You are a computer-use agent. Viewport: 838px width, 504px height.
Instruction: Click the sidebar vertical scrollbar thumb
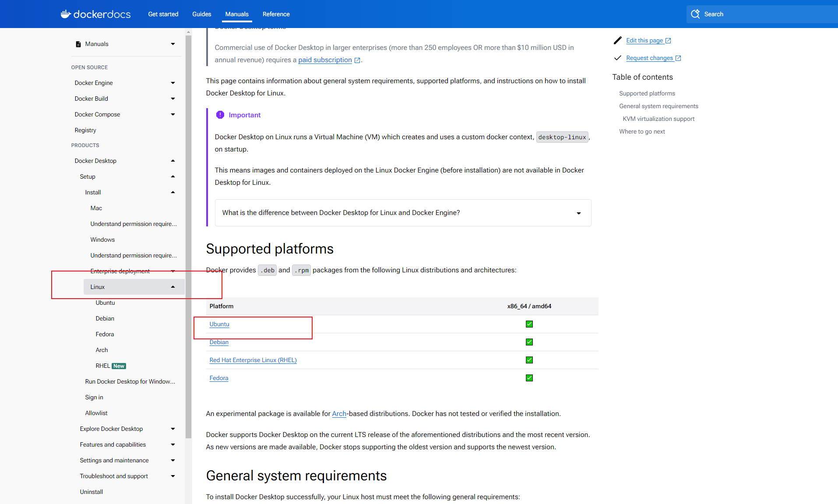click(188, 236)
